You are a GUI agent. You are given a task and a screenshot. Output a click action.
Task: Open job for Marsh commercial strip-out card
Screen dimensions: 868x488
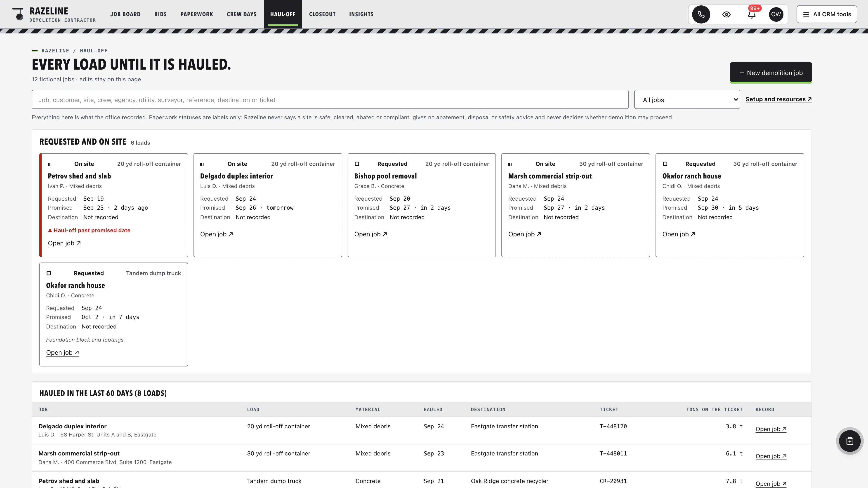(x=524, y=234)
